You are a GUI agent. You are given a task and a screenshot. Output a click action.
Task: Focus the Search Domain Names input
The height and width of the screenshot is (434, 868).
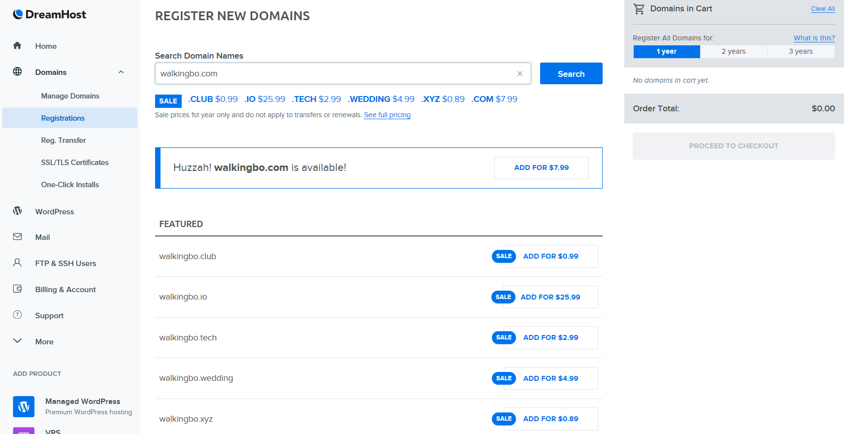(343, 73)
